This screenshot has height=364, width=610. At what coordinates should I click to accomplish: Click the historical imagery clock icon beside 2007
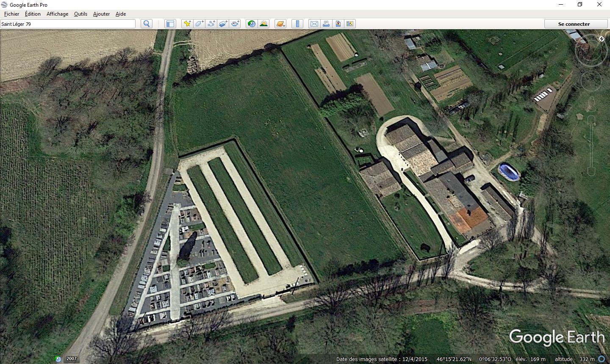58,359
